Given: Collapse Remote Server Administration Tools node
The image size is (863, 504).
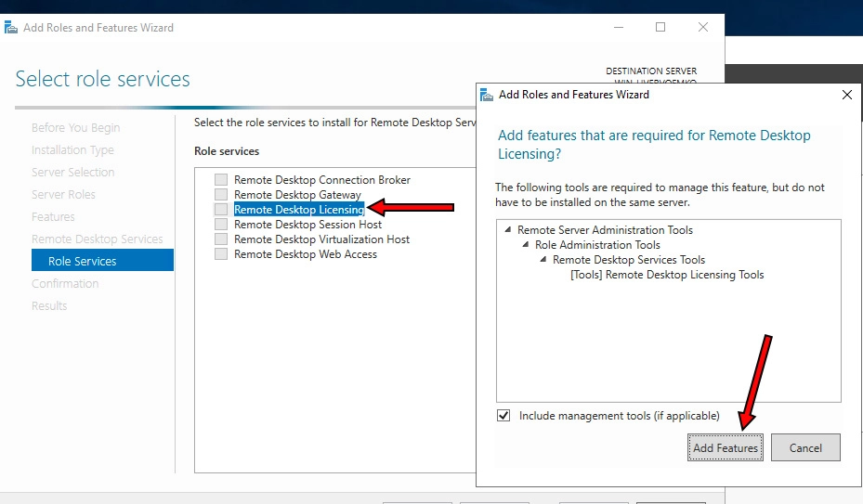Looking at the screenshot, I should coord(508,230).
